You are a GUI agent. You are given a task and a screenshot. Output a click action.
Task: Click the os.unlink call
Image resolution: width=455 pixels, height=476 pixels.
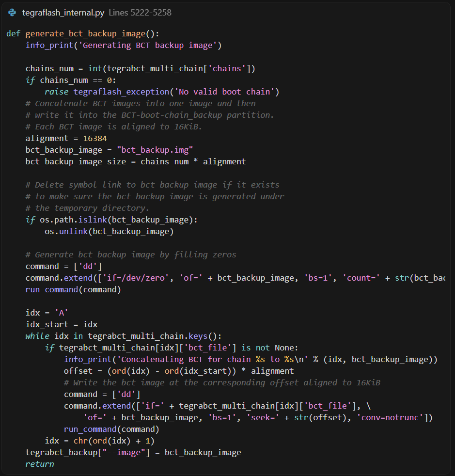(65, 232)
